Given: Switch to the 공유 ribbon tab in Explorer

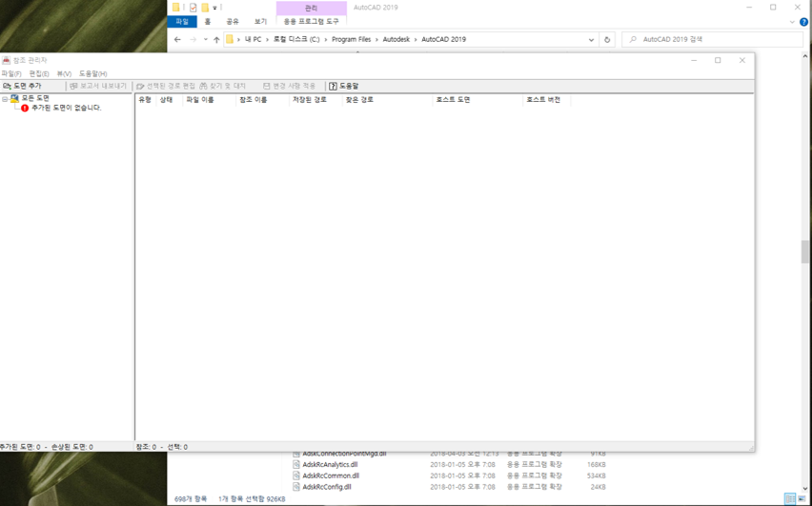Looking at the screenshot, I should [x=233, y=22].
